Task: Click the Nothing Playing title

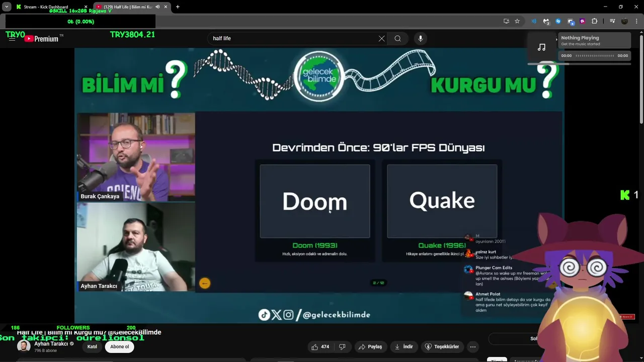Action: [x=580, y=38]
